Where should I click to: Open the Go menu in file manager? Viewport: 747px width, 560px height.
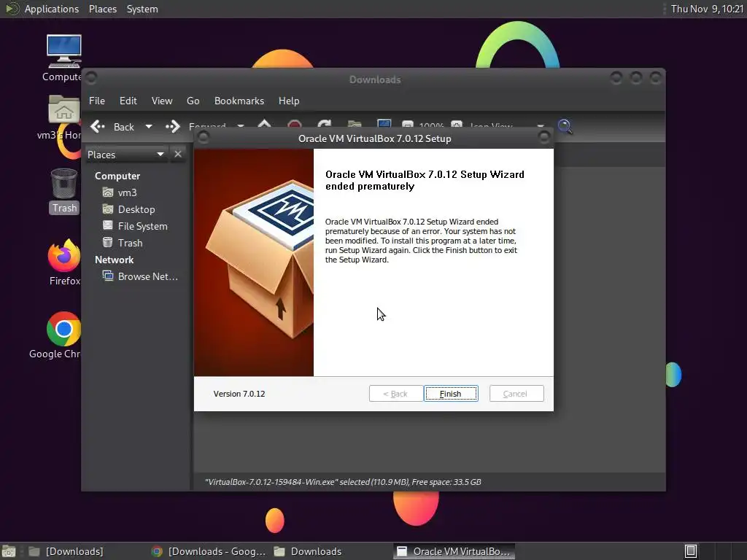(x=193, y=101)
